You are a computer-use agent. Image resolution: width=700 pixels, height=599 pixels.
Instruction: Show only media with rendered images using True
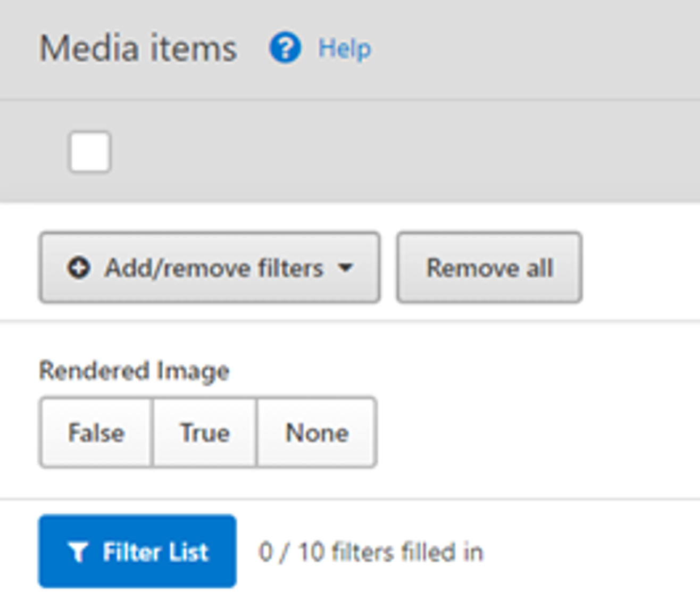(205, 432)
